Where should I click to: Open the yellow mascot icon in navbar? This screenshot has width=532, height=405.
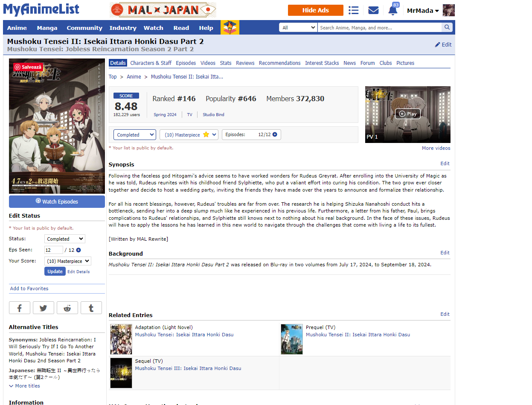[230, 27]
